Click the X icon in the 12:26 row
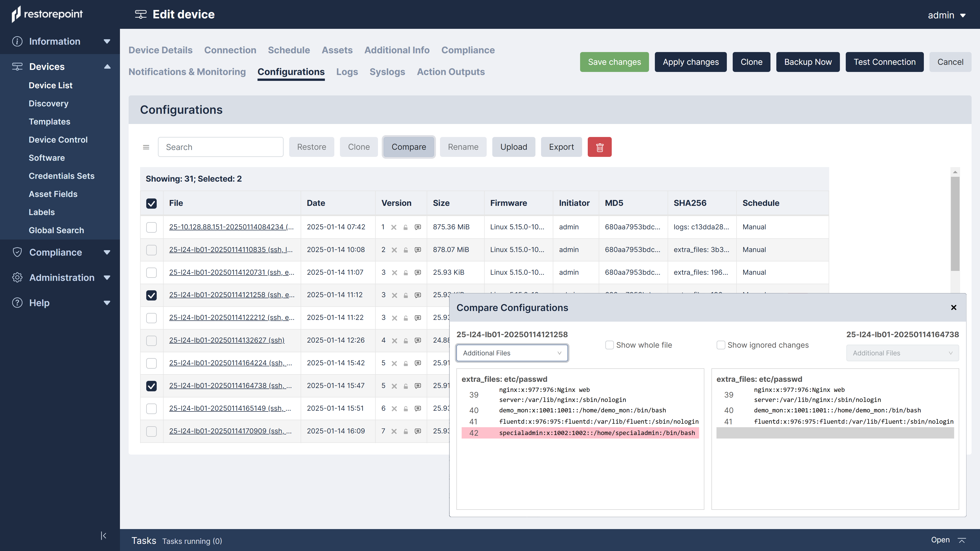Viewport: 980px width, 551px height. pyautogui.click(x=395, y=341)
